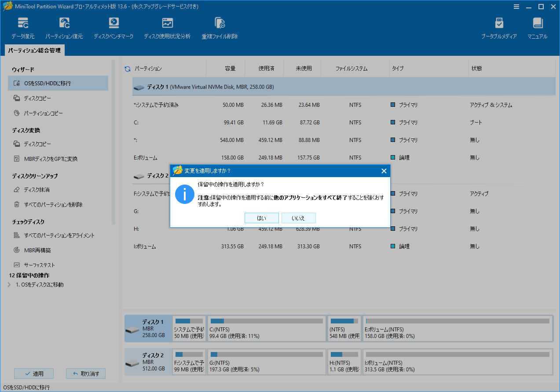Refresh the partition list
The height and width of the screenshot is (392, 560).
[x=127, y=68]
